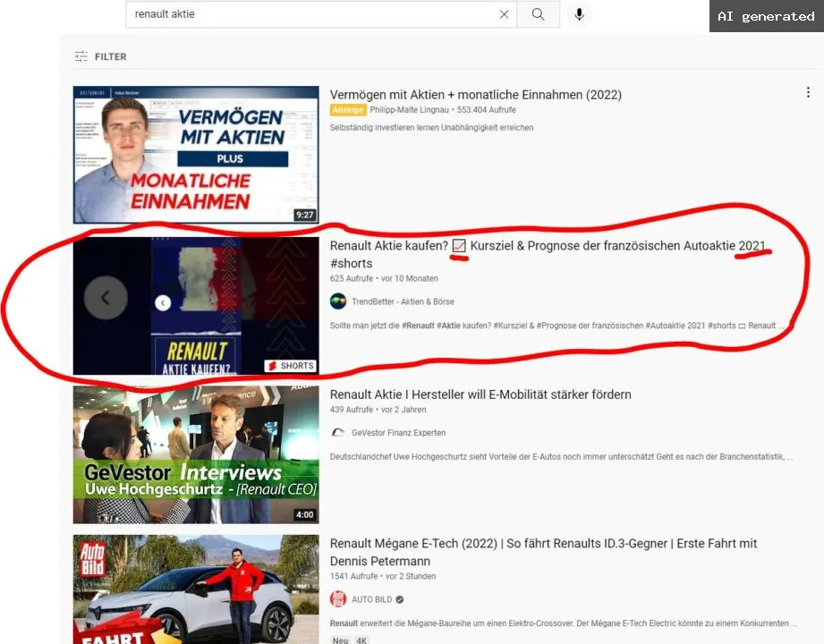The height and width of the screenshot is (644, 824).
Task: Open the three-dot menu of the Vermögen ad
Action: (808, 92)
